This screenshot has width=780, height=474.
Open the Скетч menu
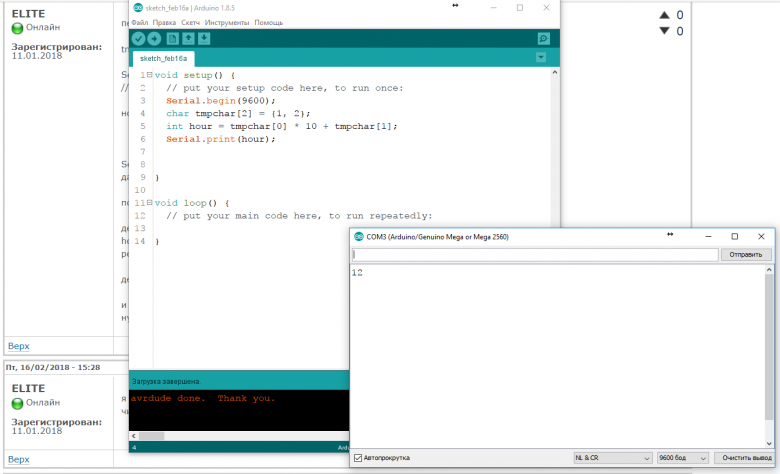(x=191, y=22)
